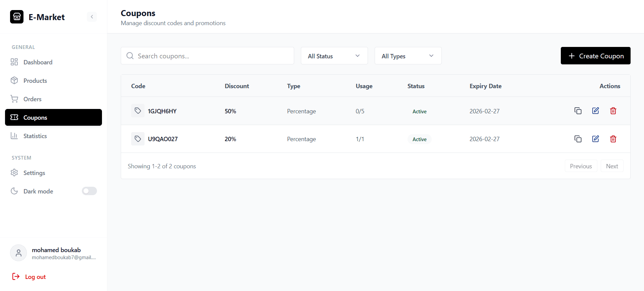Click the Code column header

click(x=138, y=86)
